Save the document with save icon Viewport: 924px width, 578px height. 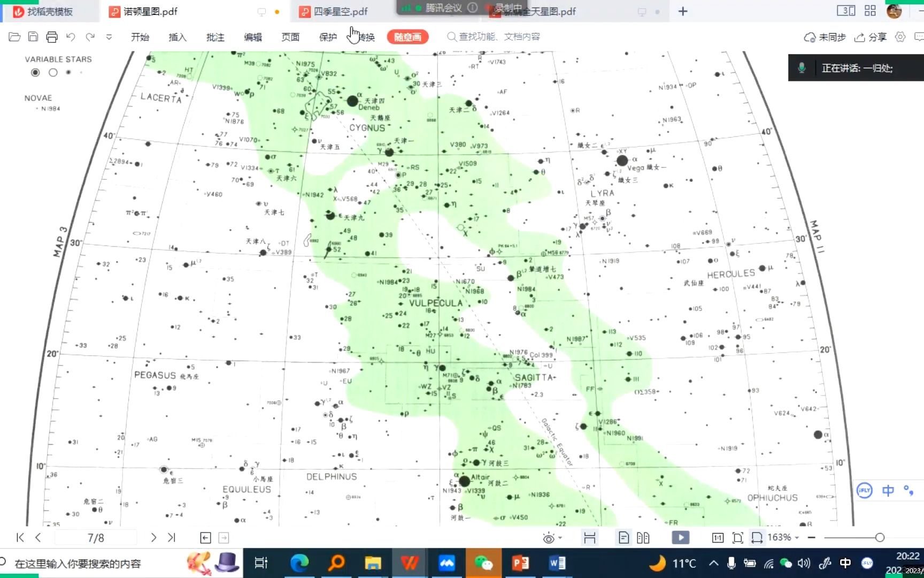(33, 37)
